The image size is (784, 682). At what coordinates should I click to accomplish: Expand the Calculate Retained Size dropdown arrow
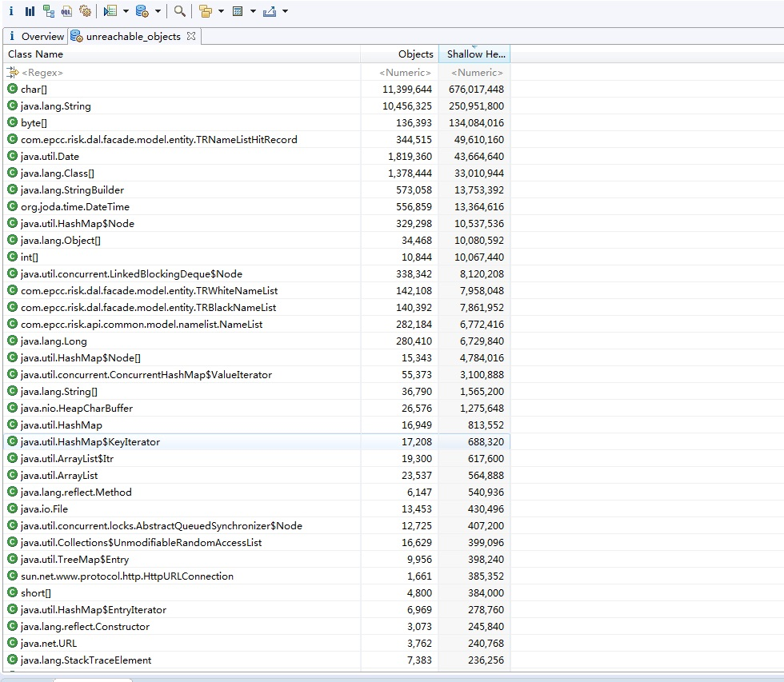click(x=253, y=11)
